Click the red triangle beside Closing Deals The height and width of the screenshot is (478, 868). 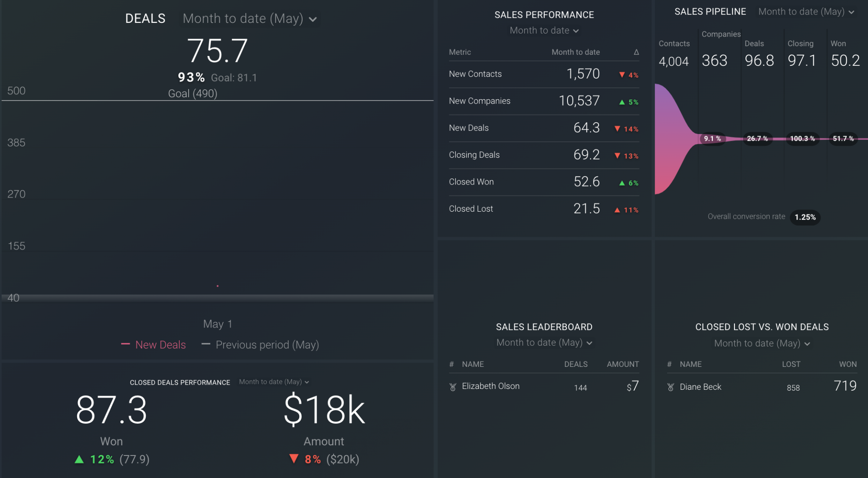pos(618,156)
